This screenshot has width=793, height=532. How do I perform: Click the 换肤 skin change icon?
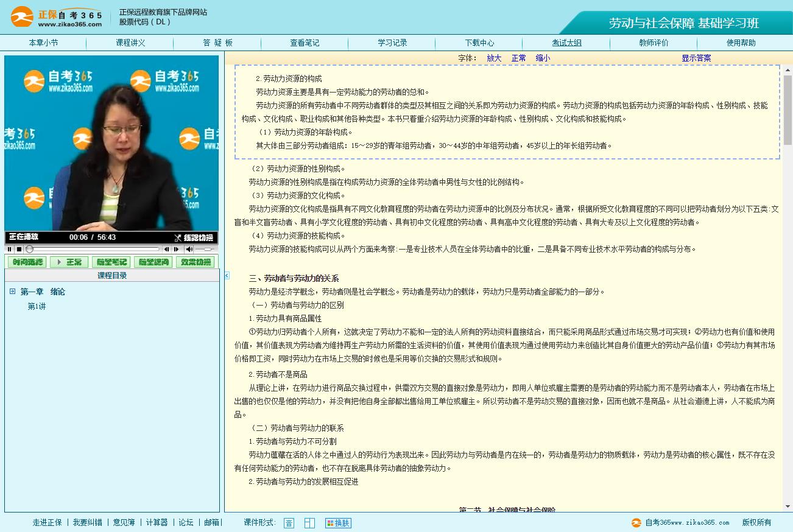[338, 523]
